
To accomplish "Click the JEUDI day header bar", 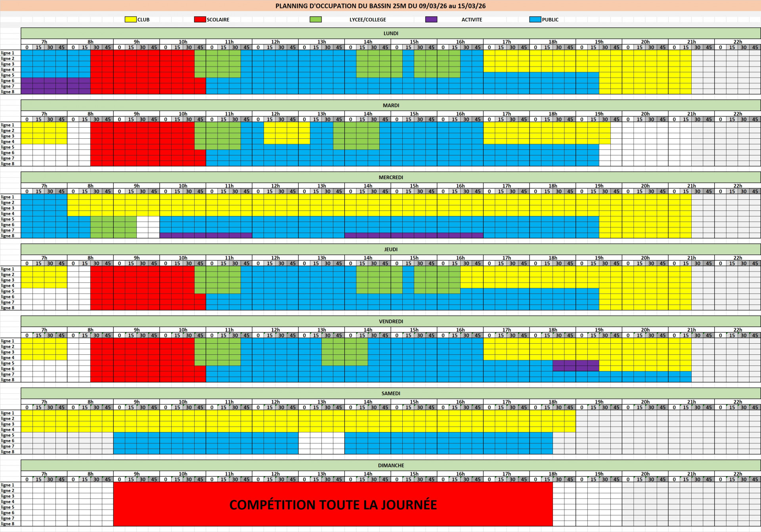I will 390,249.
